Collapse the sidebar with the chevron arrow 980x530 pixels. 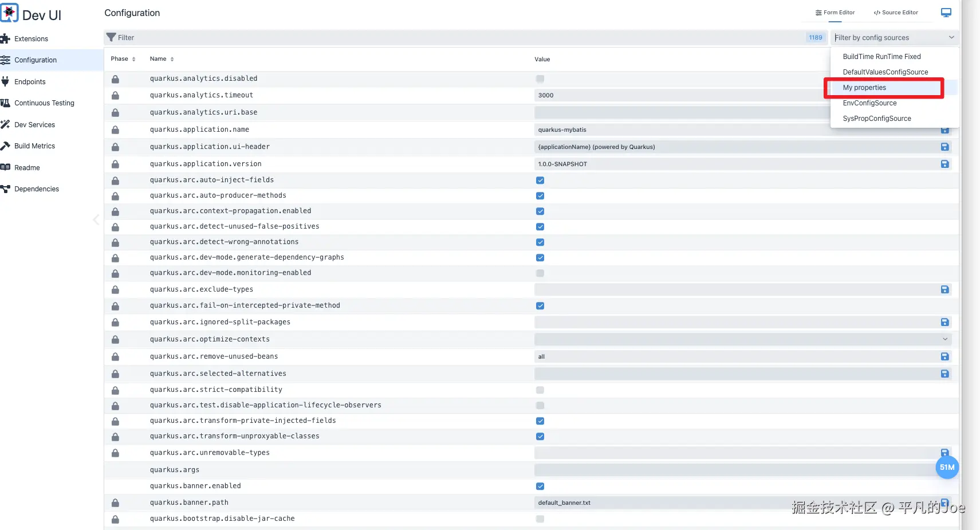click(x=96, y=219)
